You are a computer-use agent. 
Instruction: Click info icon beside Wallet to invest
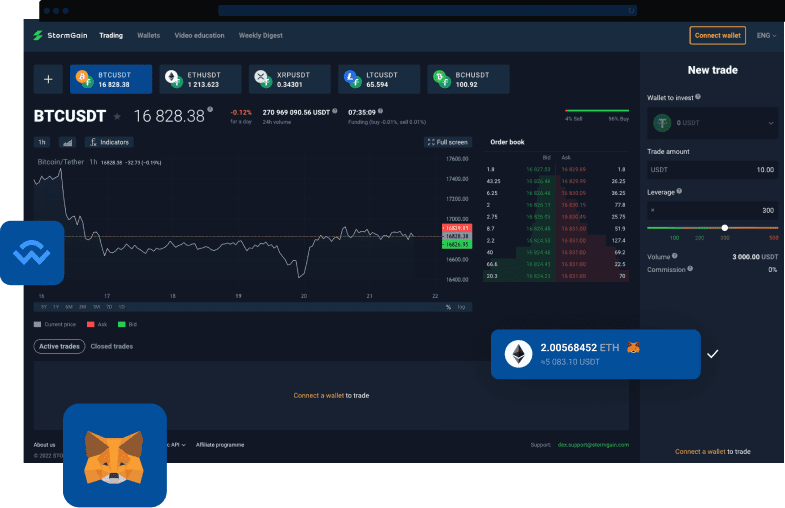point(698,97)
